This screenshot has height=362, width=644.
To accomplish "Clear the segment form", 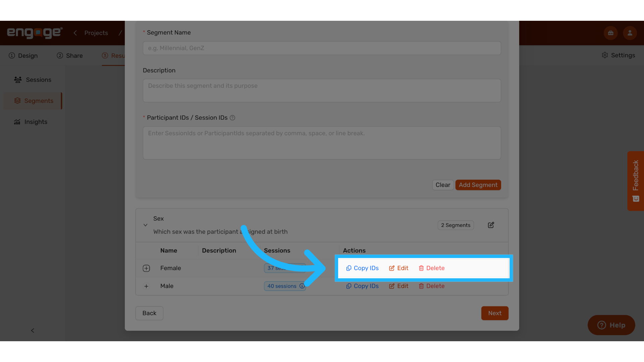I will pos(443,185).
